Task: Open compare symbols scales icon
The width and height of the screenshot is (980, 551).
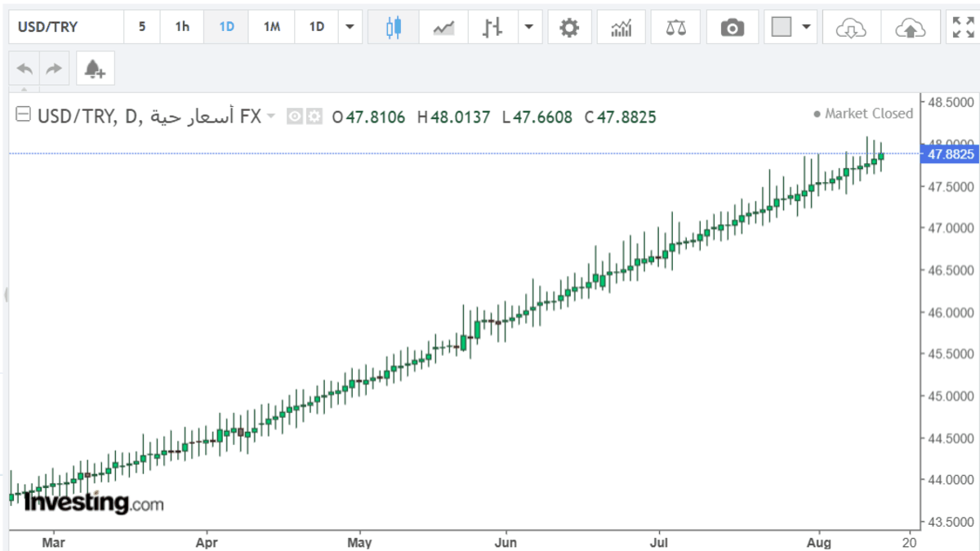Action: [x=676, y=28]
